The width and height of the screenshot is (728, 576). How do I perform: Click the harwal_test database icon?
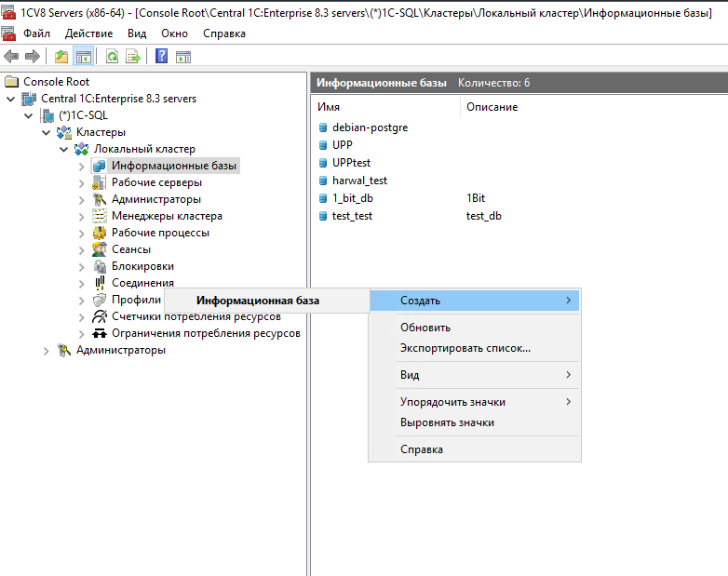(x=323, y=181)
